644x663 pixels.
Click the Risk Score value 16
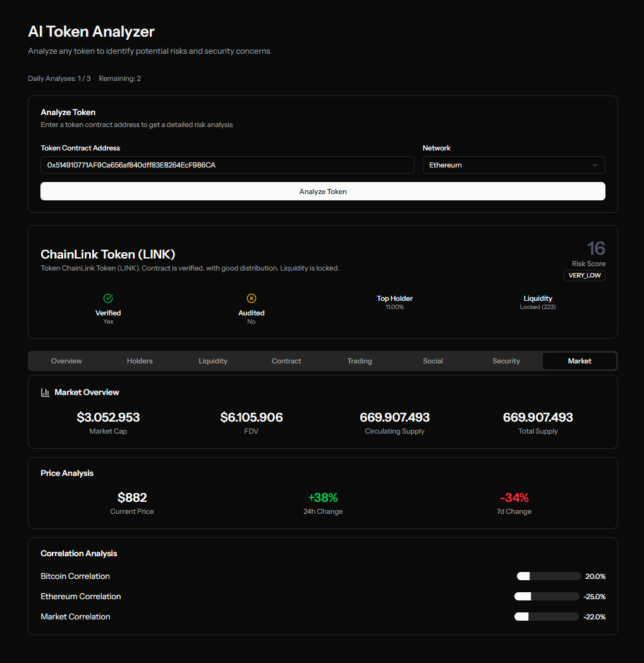pos(595,248)
